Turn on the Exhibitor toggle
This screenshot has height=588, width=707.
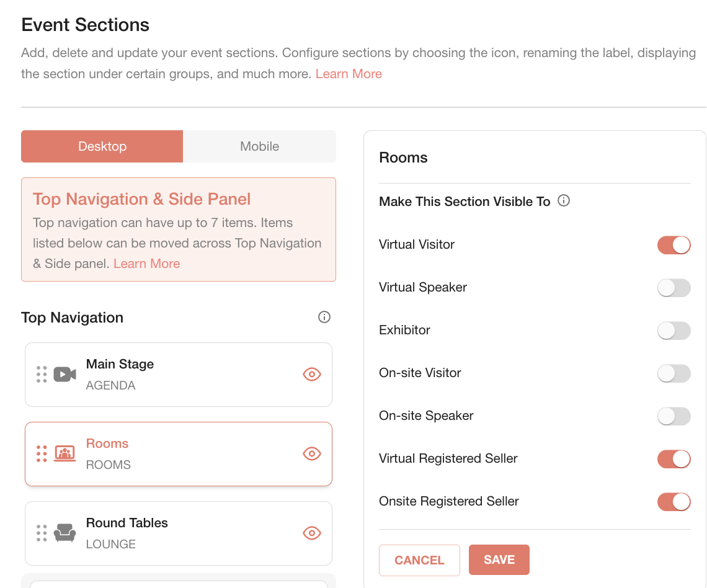coord(674,331)
